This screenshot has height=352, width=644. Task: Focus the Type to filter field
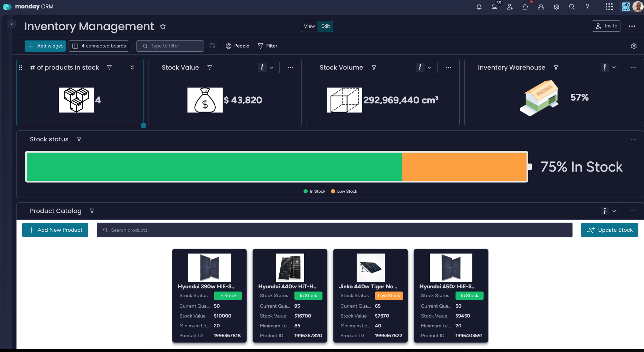pos(170,46)
